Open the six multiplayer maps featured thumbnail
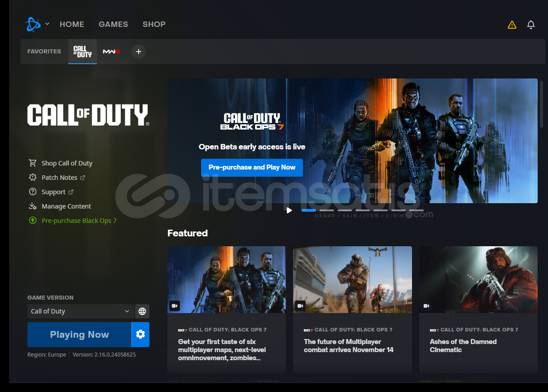 [227, 279]
